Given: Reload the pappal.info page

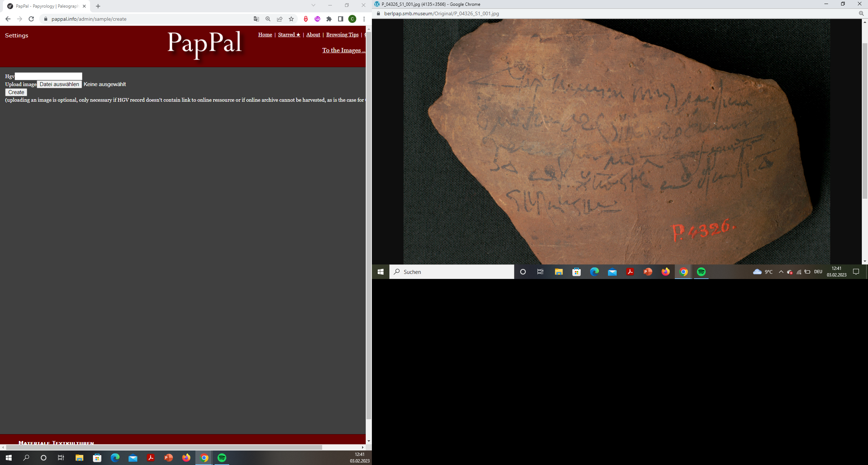Looking at the screenshot, I should [31, 19].
